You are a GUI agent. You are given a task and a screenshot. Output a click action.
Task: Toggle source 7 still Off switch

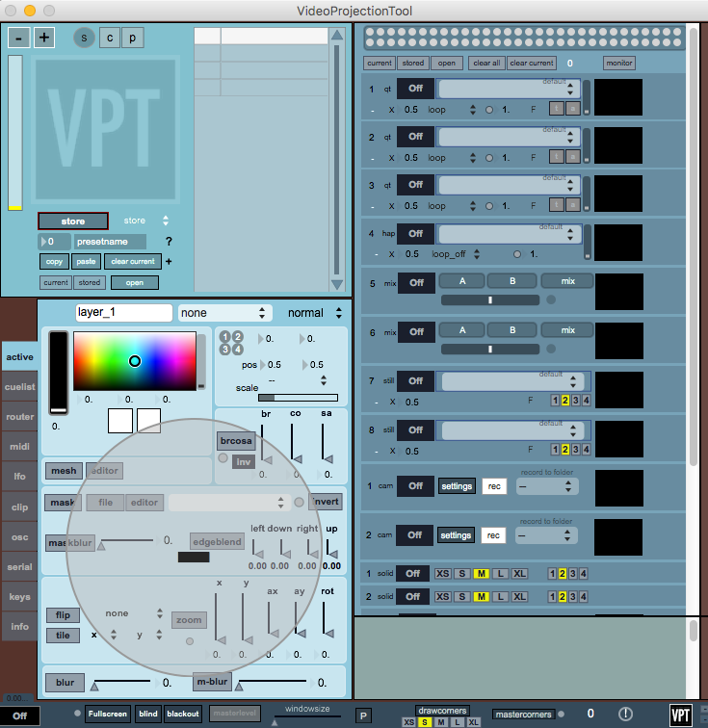point(415,381)
